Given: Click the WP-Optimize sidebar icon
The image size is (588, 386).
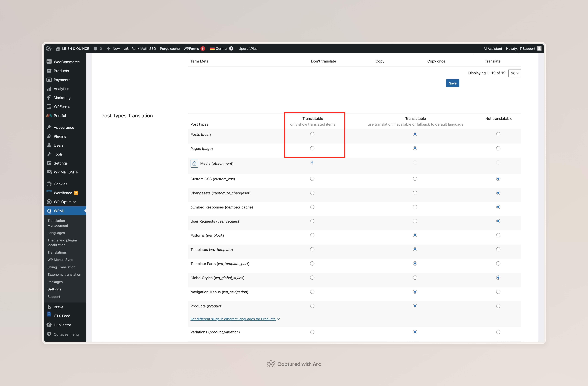Looking at the screenshot, I should pyautogui.click(x=49, y=202).
